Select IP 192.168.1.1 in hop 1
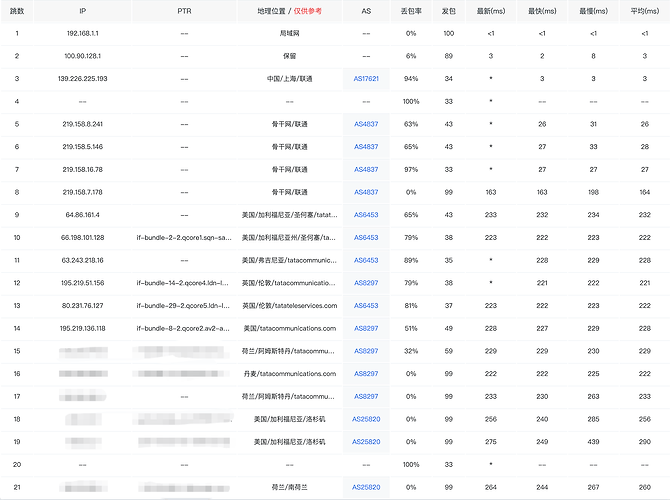The image size is (670, 500). [82, 33]
